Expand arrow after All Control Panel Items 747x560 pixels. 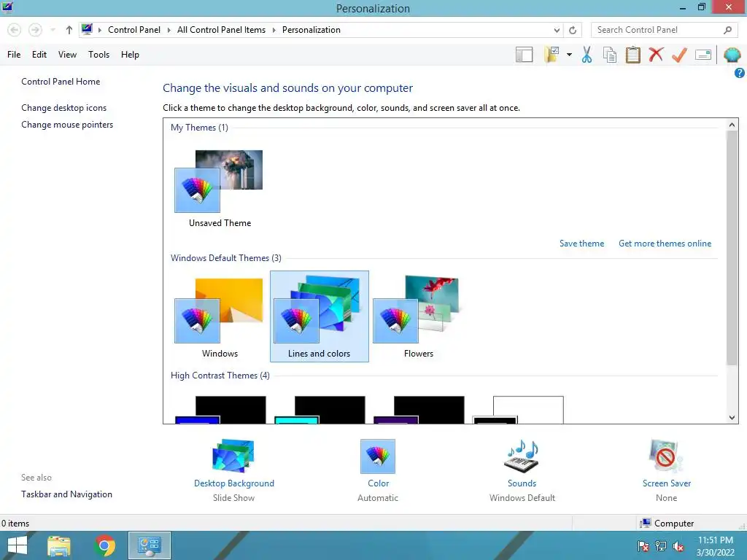(274, 30)
